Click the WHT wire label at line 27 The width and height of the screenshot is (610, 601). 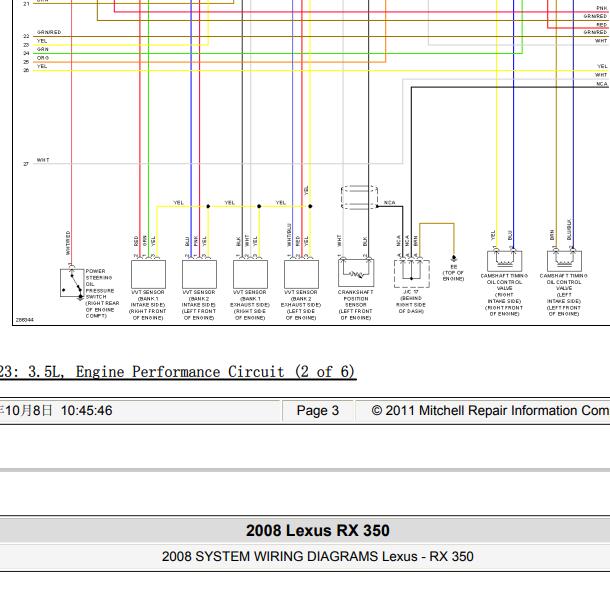(x=43, y=160)
